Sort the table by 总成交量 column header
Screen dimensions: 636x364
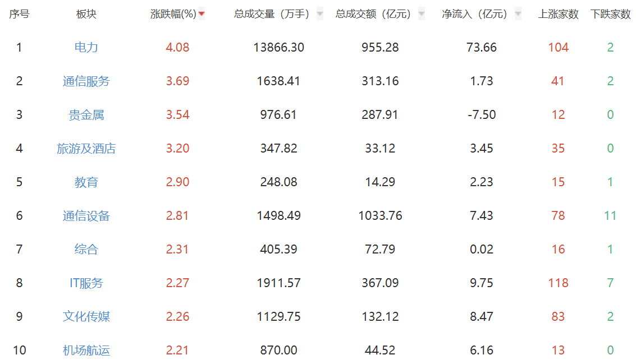(x=271, y=14)
